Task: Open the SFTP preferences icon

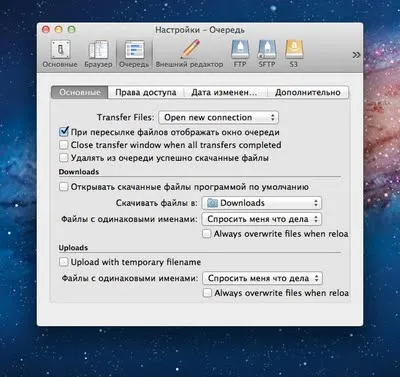Action: tap(267, 54)
